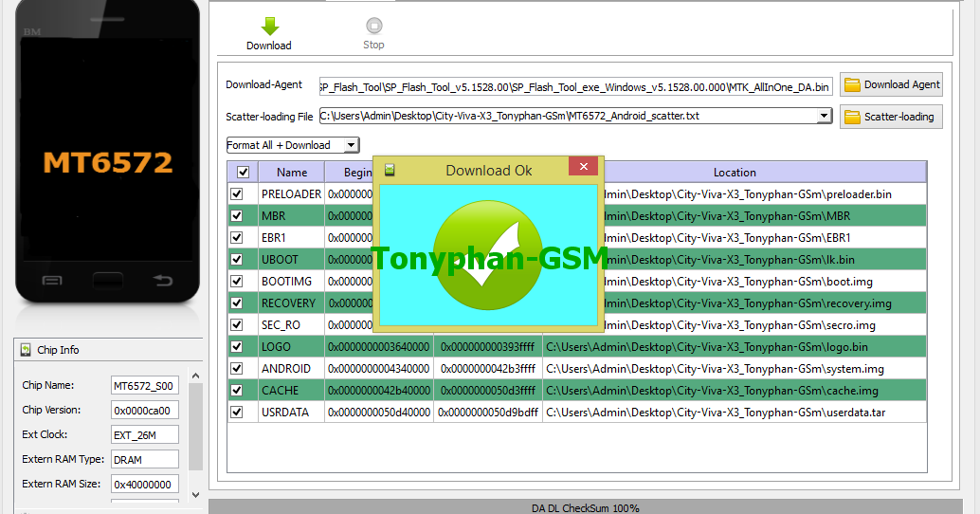Uncheck the EBR1 partition checkbox
The image size is (980, 514).
point(236,238)
